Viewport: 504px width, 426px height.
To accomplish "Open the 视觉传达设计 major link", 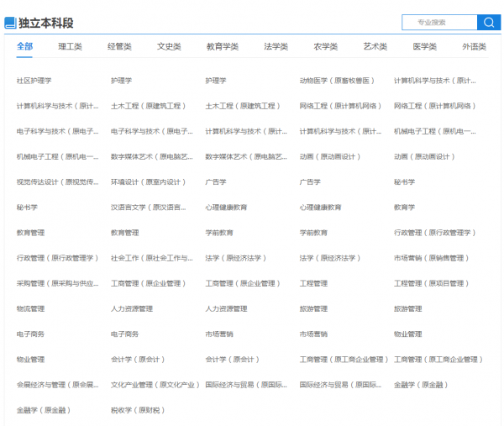I will pyautogui.click(x=57, y=182).
